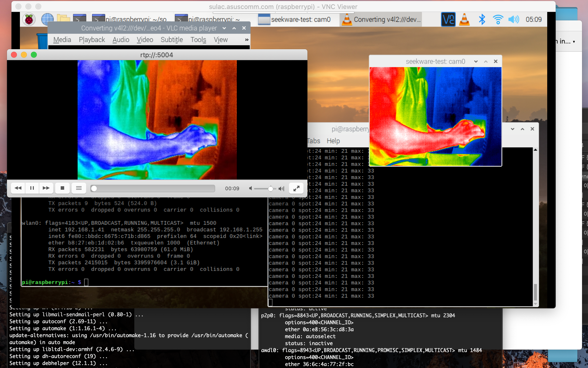Open the window menu chevron on Converting VLC window

click(x=224, y=28)
